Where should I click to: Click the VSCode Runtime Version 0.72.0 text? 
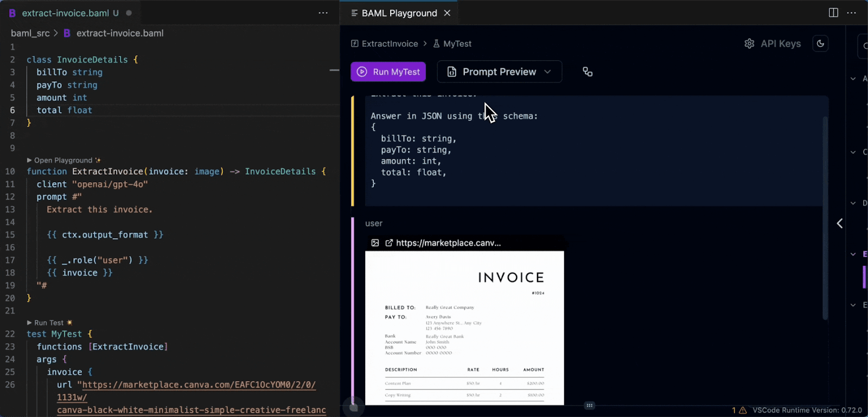tap(807, 410)
